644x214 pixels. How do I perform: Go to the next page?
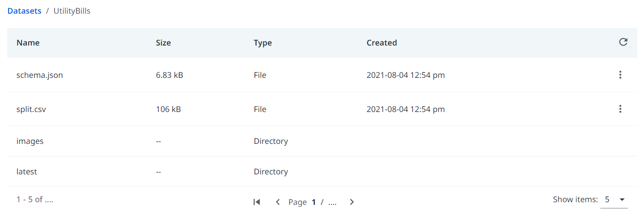point(352,202)
